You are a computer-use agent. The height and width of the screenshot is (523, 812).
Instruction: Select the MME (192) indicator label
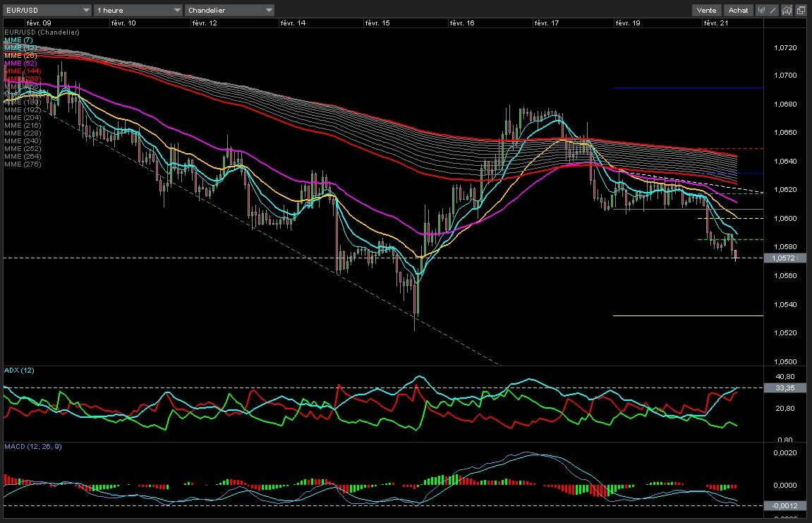point(23,110)
